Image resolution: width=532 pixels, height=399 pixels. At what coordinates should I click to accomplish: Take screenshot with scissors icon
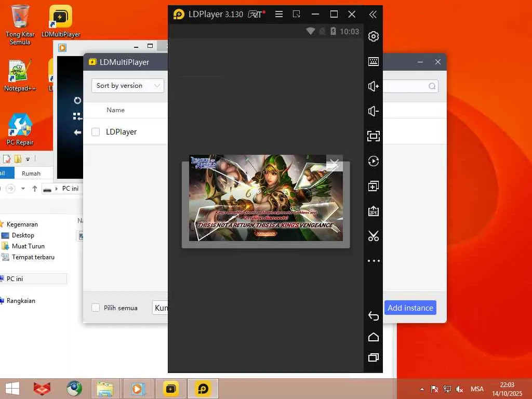(x=373, y=236)
